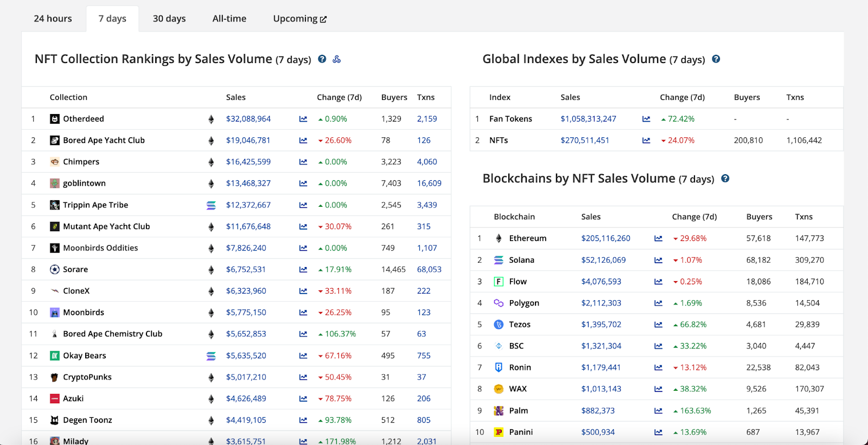This screenshot has height=445, width=868.
Task: Click the Solana chain icon on Trippin Ape Tribe row
Action: (x=211, y=205)
